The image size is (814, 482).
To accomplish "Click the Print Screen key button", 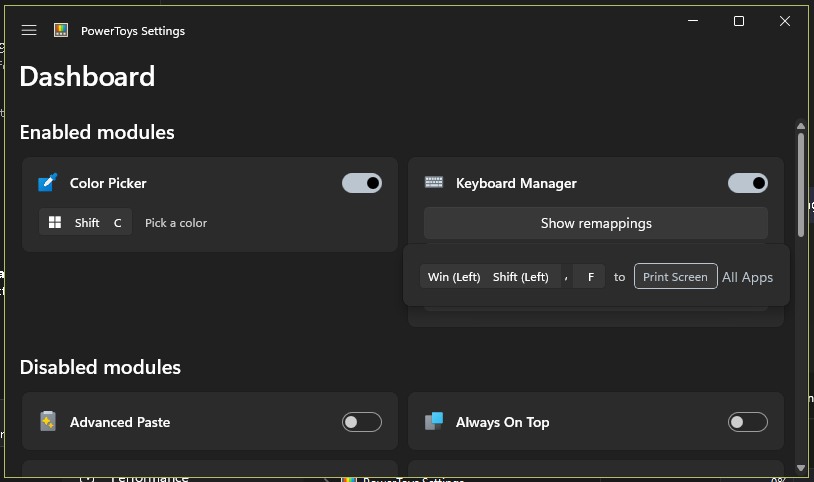I will [x=675, y=277].
